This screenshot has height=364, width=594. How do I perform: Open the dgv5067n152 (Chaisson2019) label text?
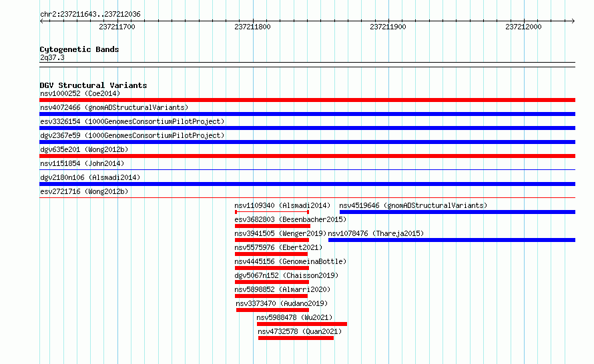(x=286, y=275)
